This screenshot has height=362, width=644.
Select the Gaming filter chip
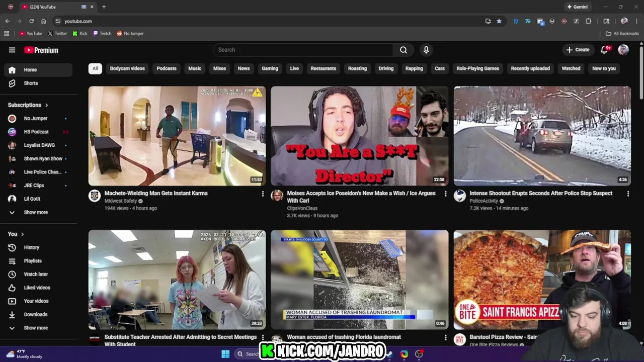coord(270,68)
